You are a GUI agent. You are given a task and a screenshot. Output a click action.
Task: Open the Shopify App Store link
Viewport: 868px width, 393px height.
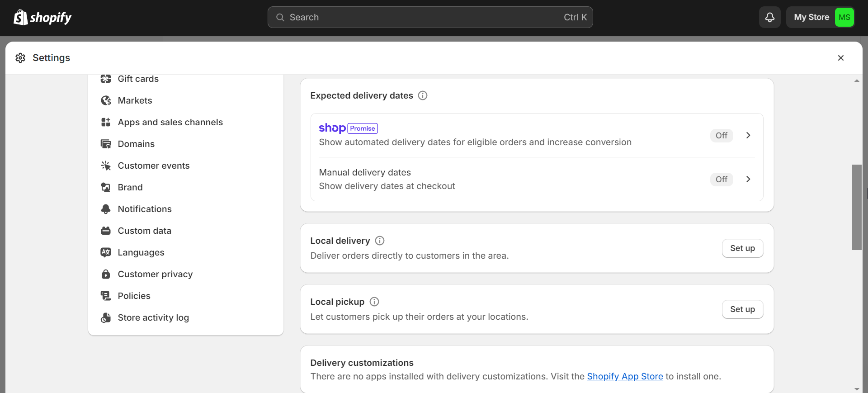click(625, 376)
